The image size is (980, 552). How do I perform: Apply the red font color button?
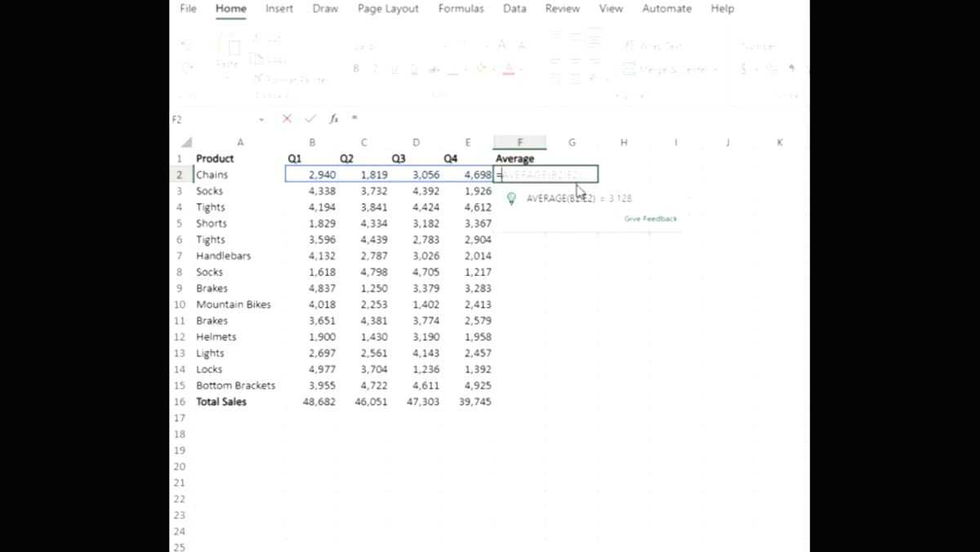[x=509, y=69]
